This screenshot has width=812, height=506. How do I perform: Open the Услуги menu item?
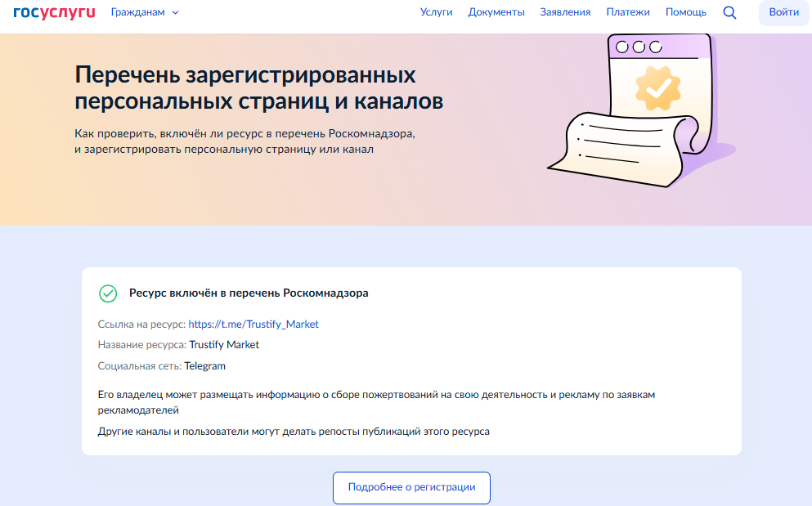click(x=436, y=12)
